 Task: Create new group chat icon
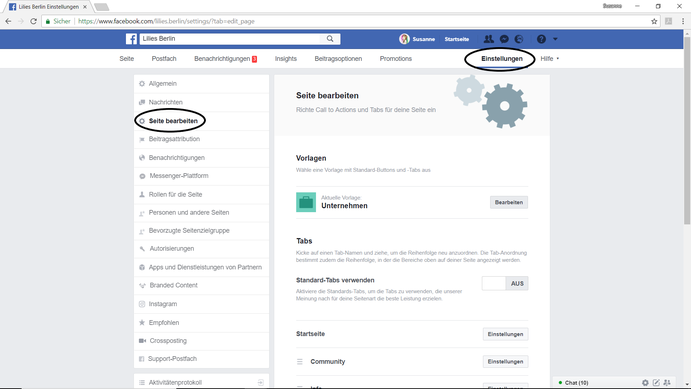pos(667,382)
